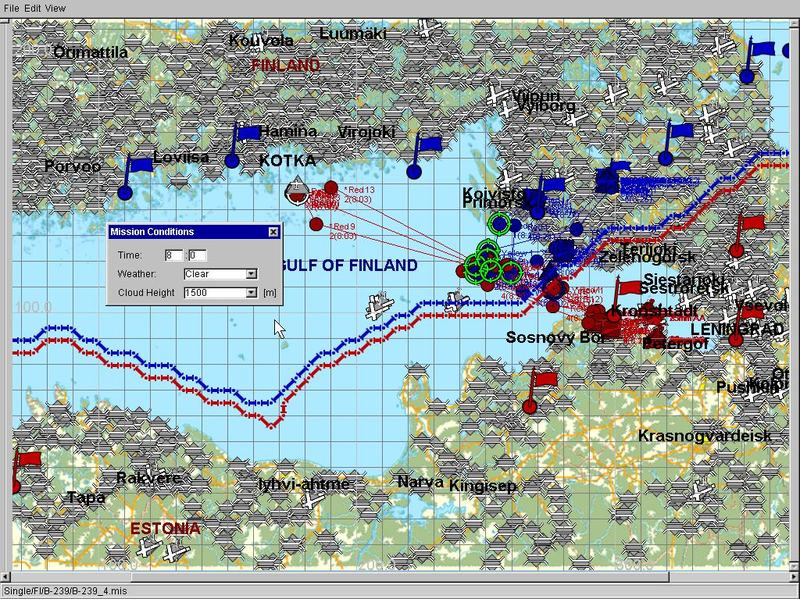Open the Weather dropdown set to Clear

251,274
